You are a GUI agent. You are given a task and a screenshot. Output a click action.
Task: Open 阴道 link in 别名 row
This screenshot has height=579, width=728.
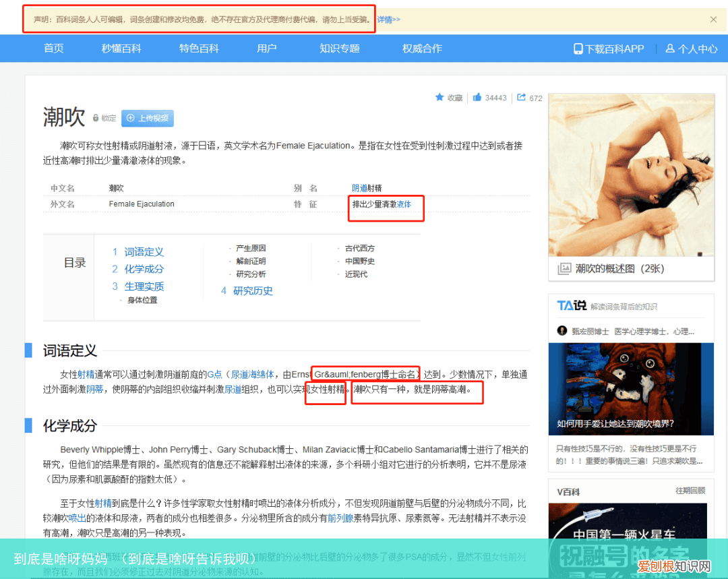359,188
